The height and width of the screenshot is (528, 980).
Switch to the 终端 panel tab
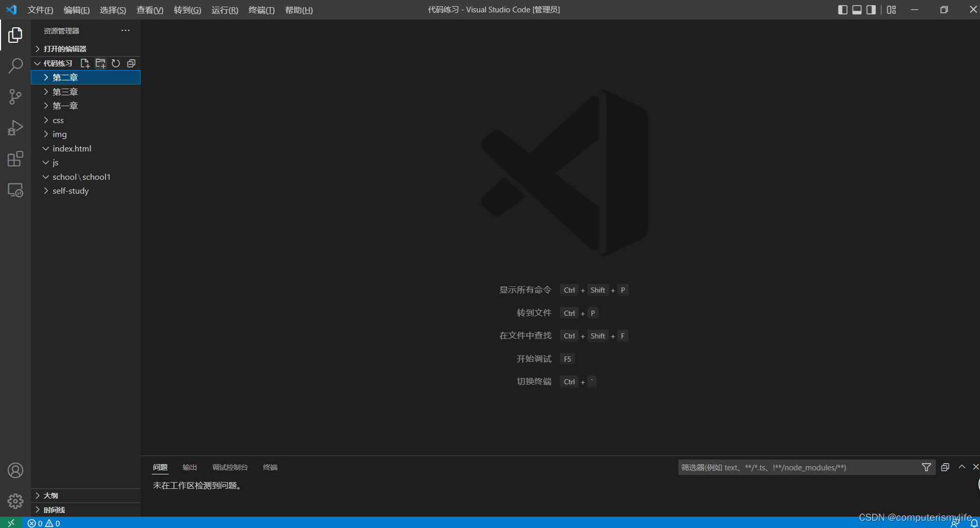coord(270,467)
